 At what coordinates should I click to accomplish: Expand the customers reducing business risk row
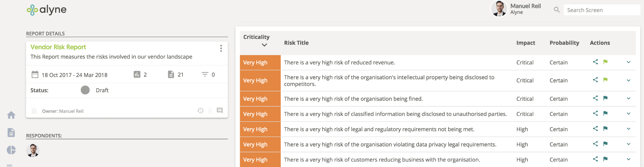click(628, 159)
